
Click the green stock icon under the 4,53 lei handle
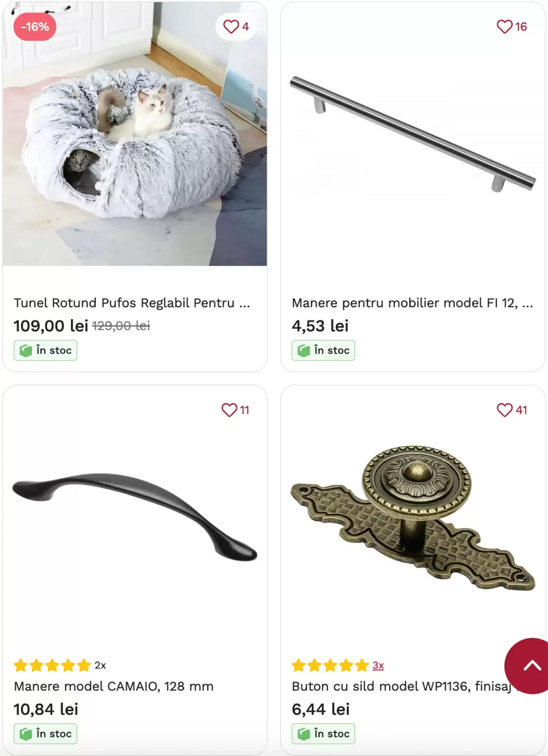coord(304,351)
